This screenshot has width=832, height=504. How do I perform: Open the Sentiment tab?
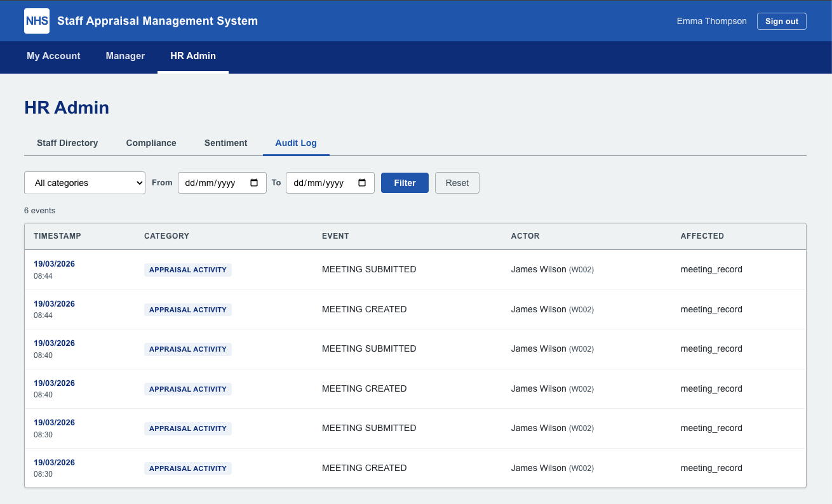coord(225,143)
